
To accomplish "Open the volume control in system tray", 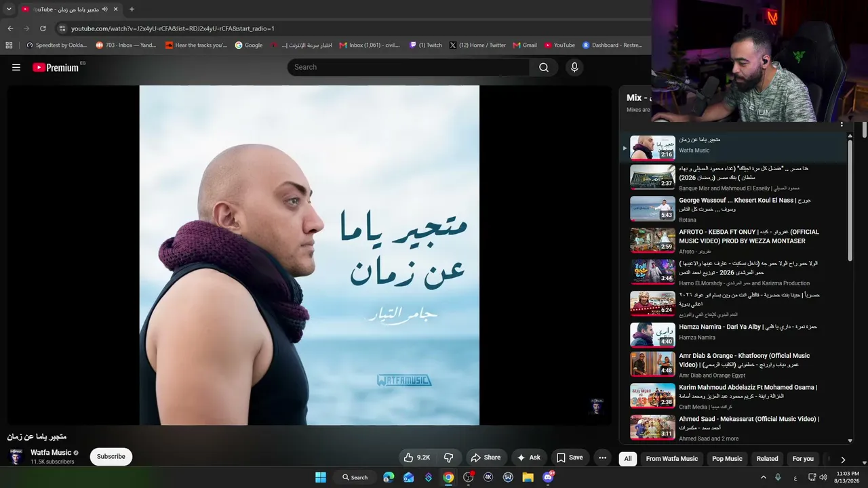I will click(823, 477).
